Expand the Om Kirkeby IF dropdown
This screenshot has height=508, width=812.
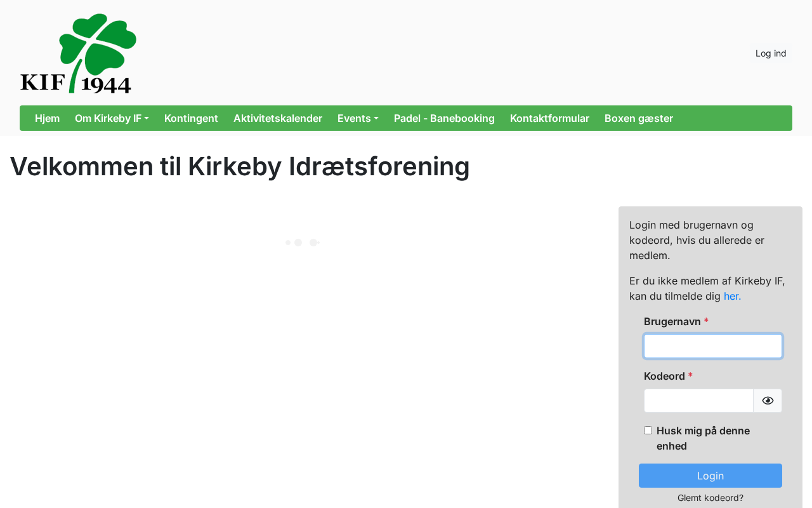pyautogui.click(x=112, y=118)
